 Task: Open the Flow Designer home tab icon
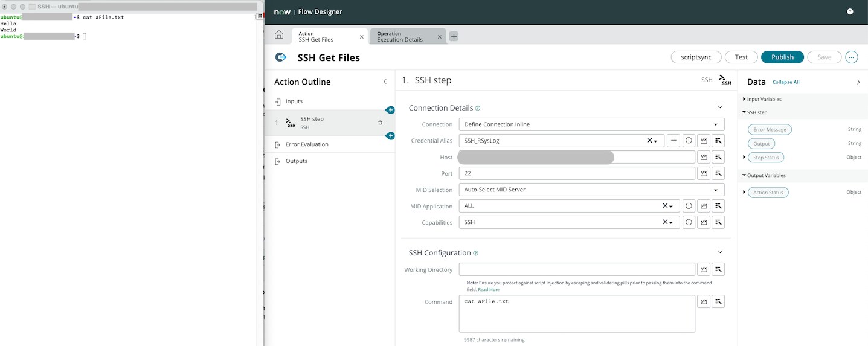(279, 35)
